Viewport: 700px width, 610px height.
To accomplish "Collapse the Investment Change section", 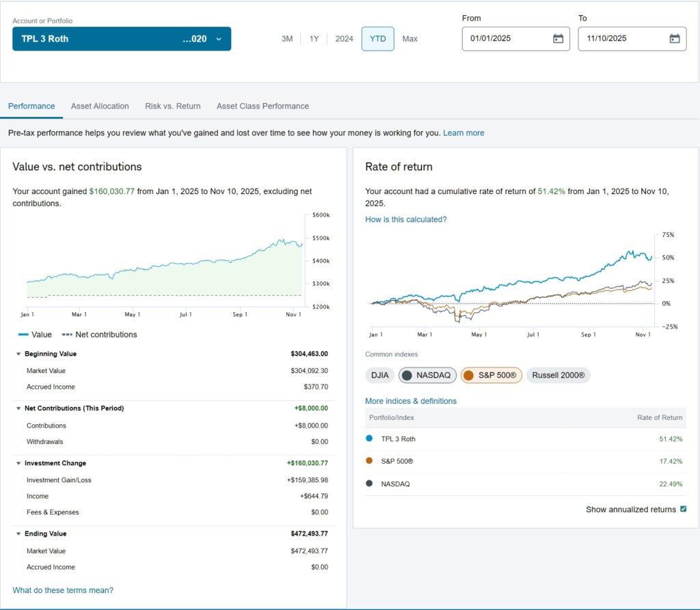I will pyautogui.click(x=18, y=463).
